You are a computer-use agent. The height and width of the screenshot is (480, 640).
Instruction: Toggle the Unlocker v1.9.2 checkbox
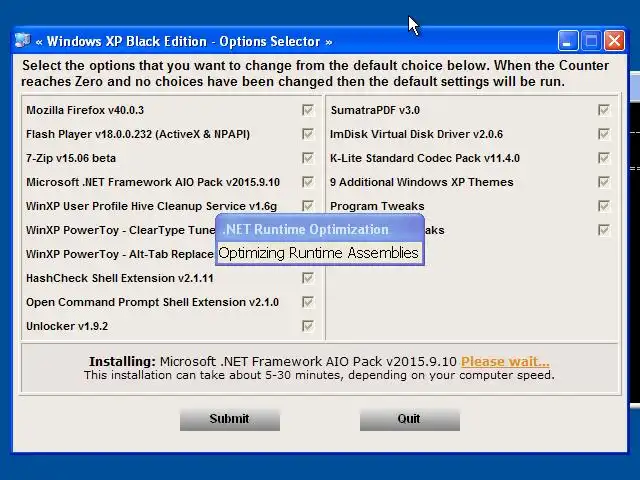click(308, 326)
